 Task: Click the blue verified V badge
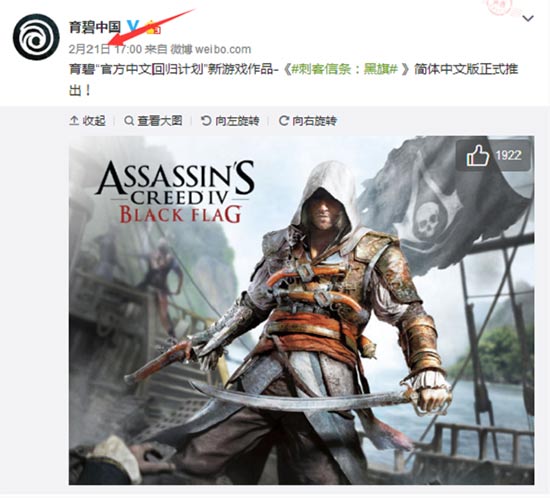point(134,26)
